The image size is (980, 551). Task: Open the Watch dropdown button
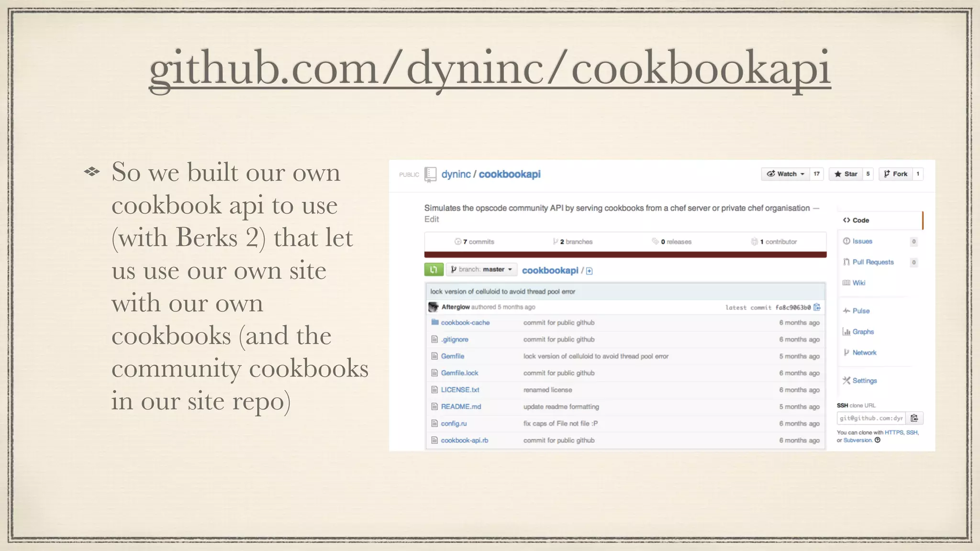tap(785, 174)
